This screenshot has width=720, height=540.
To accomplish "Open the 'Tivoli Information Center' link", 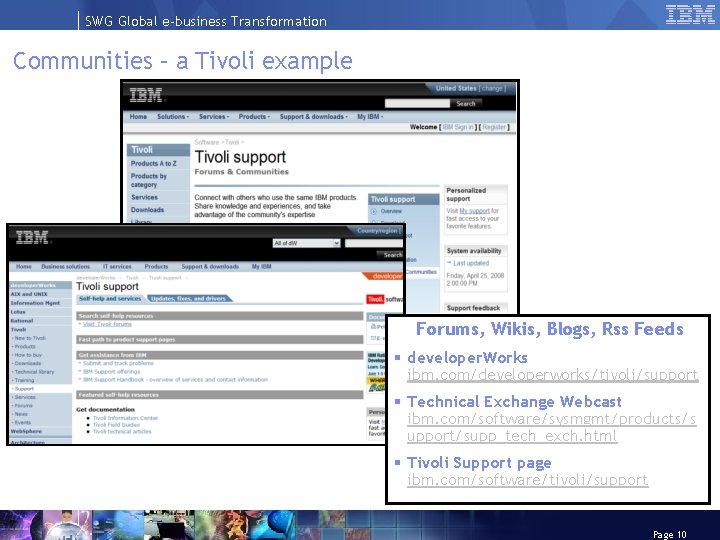I will (x=125, y=418).
